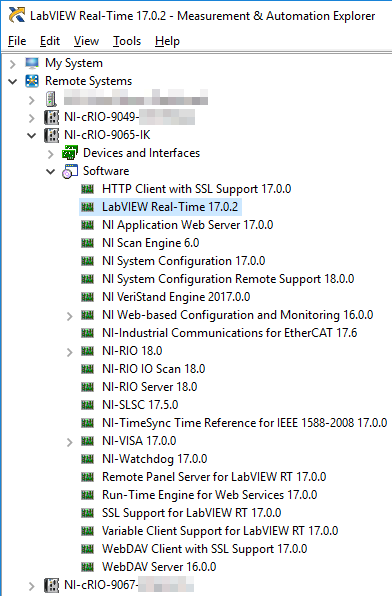Click the My System computer icon

pyautogui.click(x=32, y=63)
